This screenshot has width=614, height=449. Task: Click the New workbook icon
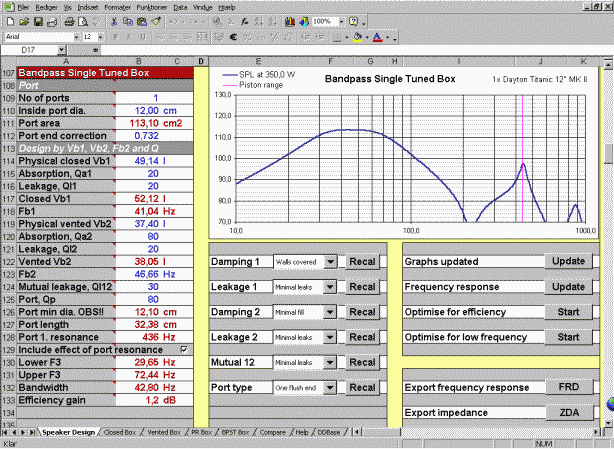pyautogui.click(x=11, y=22)
